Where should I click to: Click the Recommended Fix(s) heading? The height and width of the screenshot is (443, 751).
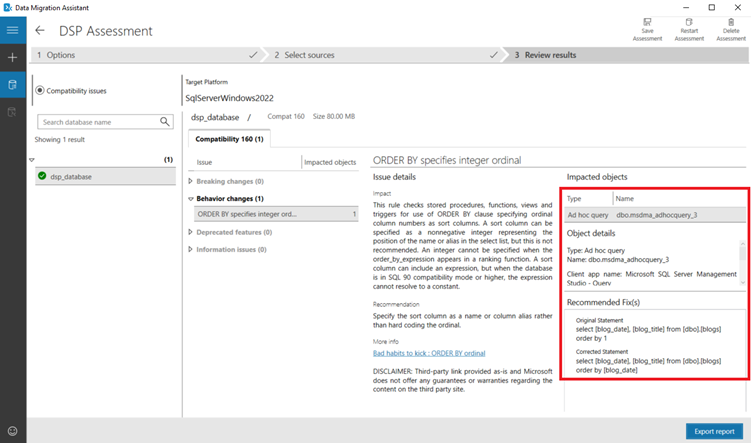[603, 302]
